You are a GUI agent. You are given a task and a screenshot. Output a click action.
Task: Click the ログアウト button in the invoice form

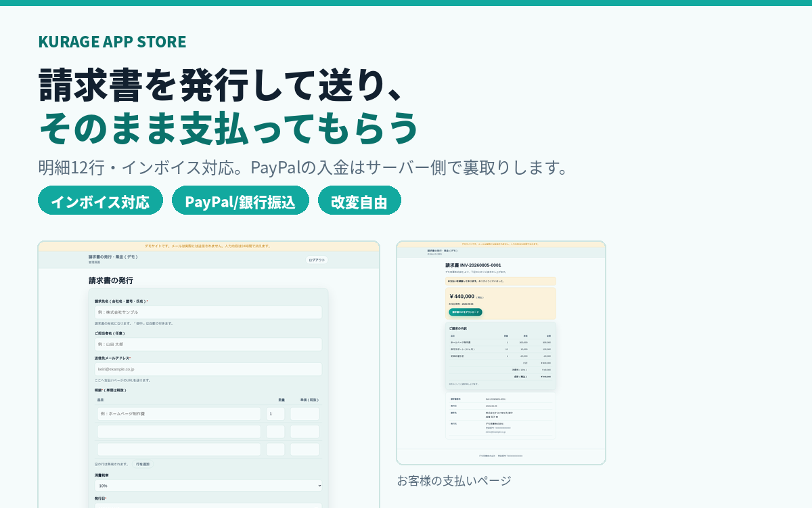317,260
